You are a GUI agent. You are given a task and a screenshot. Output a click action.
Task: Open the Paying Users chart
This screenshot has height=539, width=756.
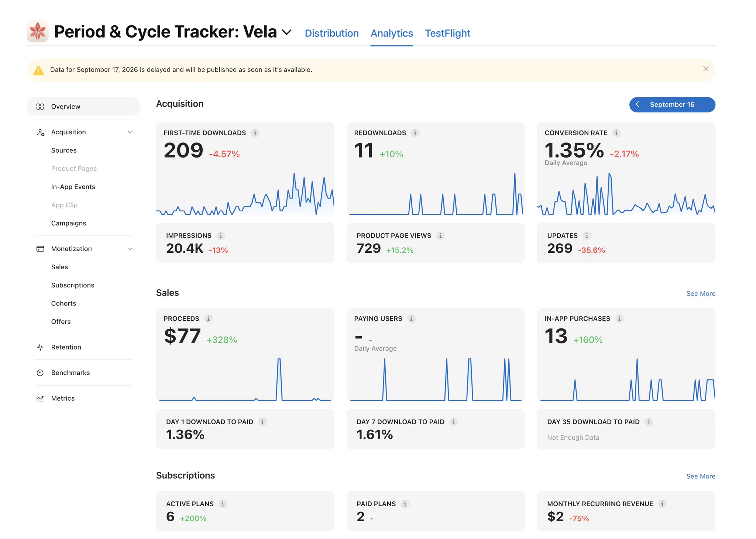coord(436,379)
